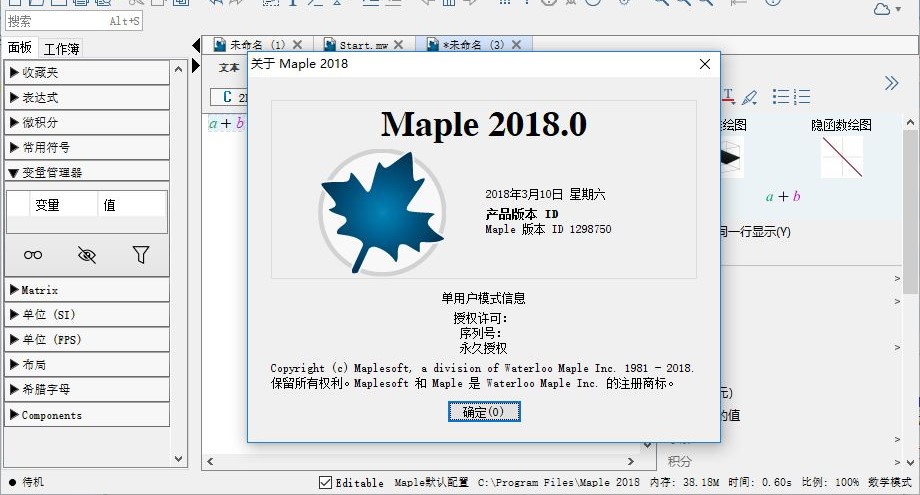Show variables with the glasses icon
This screenshot has height=495, width=920.
[x=33, y=255]
